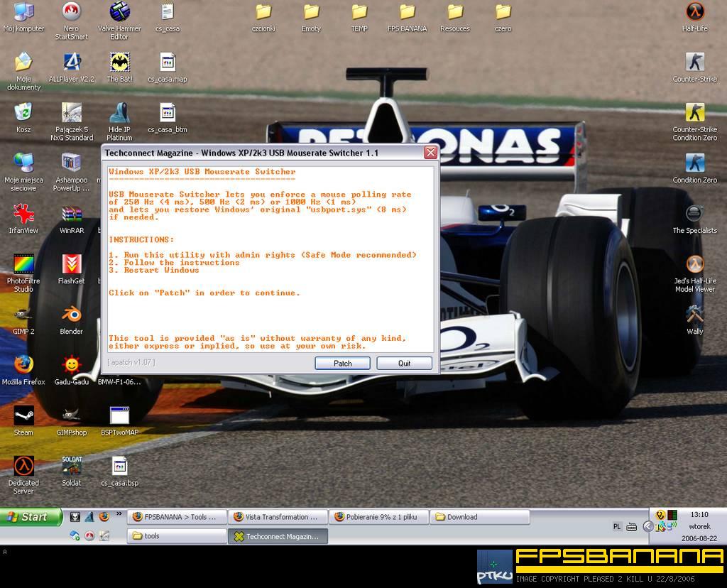727x588 pixels.
Task: Open the Start menu
Action: (31, 517)
